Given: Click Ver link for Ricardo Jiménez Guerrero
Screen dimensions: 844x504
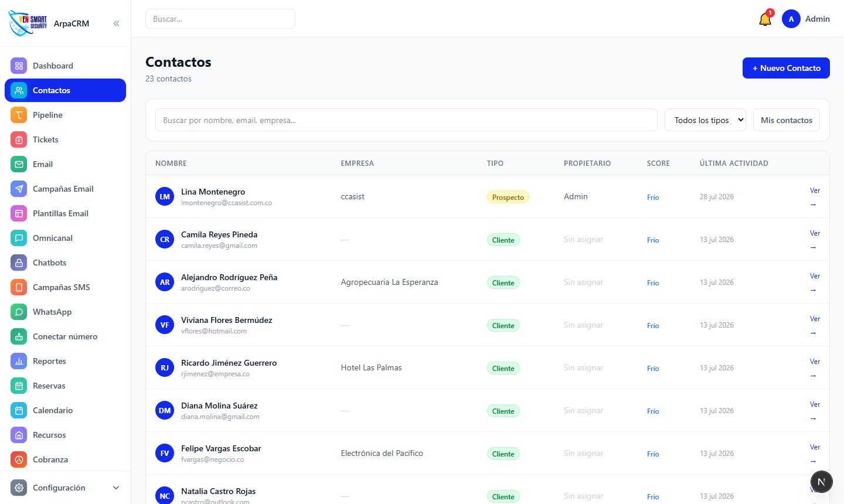Looking at the screenshot, I should pos(815,368).
